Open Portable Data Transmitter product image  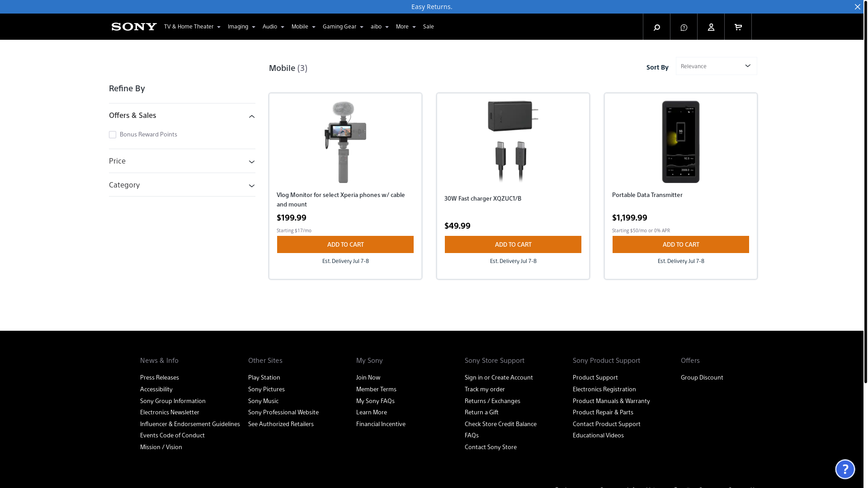[x=680, y=142]
